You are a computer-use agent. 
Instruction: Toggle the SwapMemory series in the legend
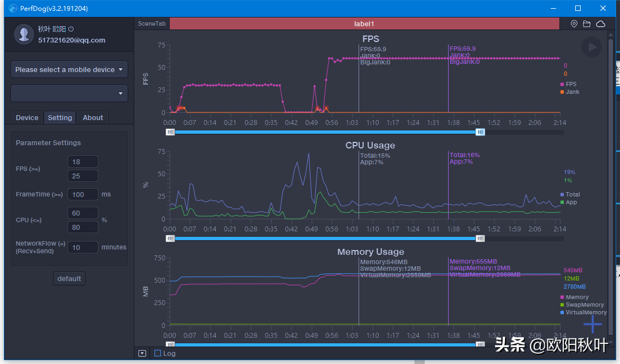(x=582, y=305)
